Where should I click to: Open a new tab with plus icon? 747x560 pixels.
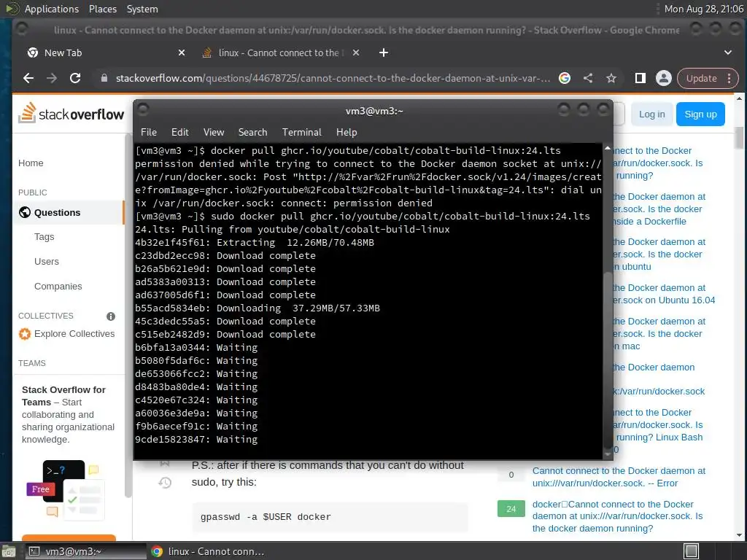click(x=384, y=52)
